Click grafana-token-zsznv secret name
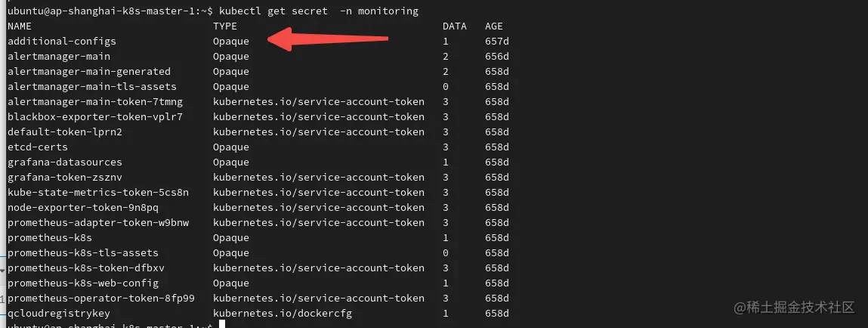Image resolution: width=868 pixels, height=328 pixels. (x=65, y=178)
